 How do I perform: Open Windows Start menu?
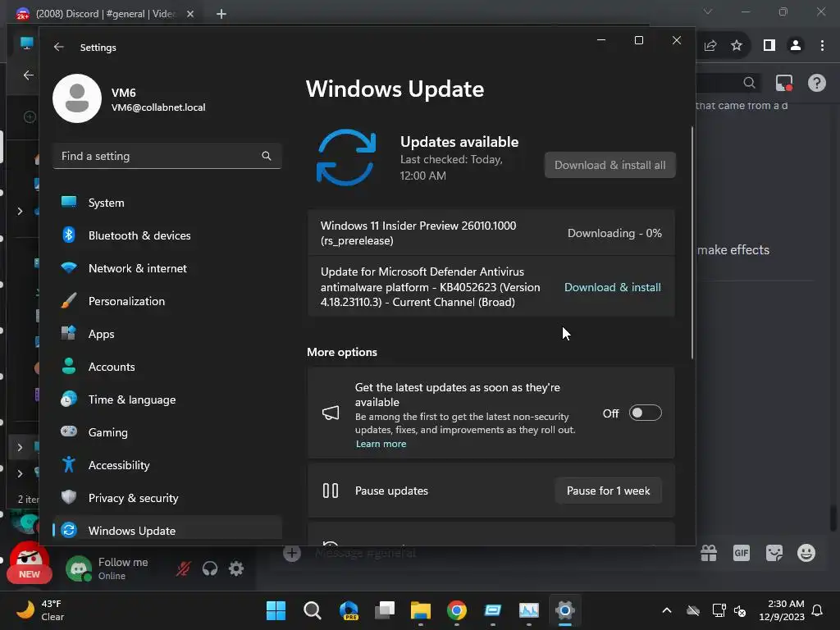276,610
